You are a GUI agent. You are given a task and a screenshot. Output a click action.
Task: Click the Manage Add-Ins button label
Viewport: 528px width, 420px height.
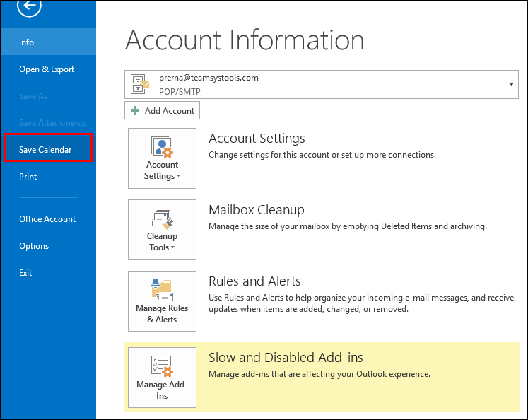pyautogui.click(x=162, y=390)
